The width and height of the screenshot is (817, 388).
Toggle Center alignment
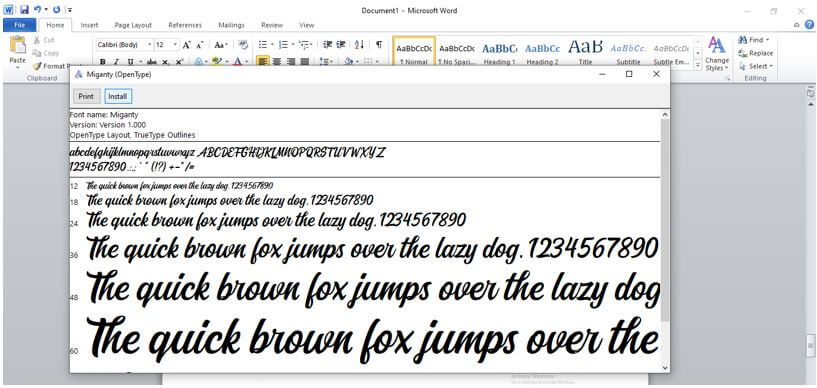[x=277, y=62]
